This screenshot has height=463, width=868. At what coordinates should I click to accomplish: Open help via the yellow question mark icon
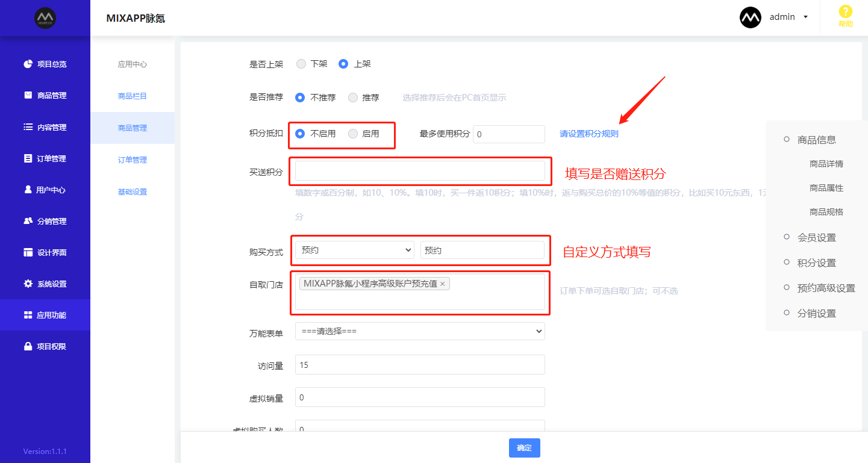pyautogui.click(x=846, y=11)
